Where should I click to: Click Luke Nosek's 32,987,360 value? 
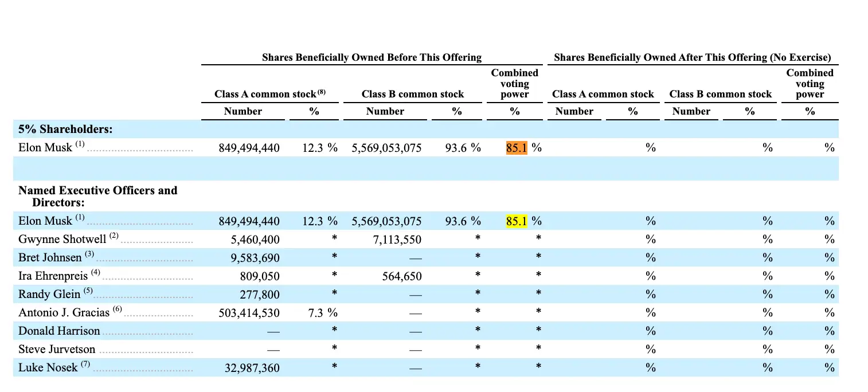[x=252, y=369]
